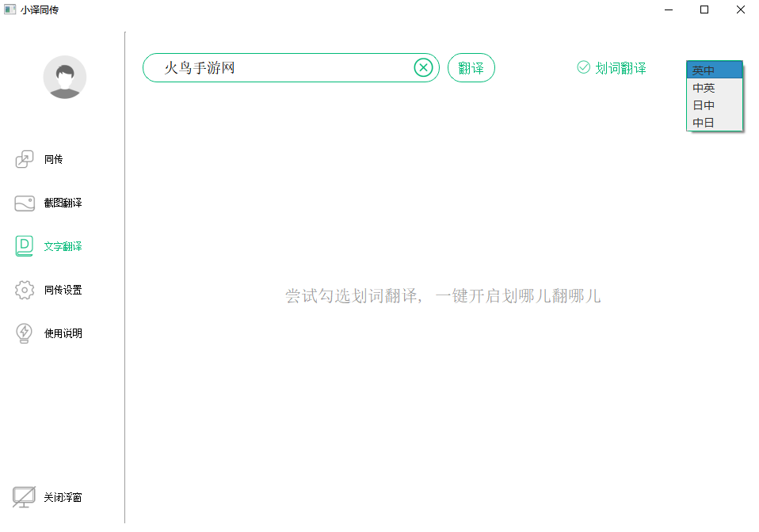Click the 使用说明 lightbulb icon
759x532 pixels.
pos(25,333)
